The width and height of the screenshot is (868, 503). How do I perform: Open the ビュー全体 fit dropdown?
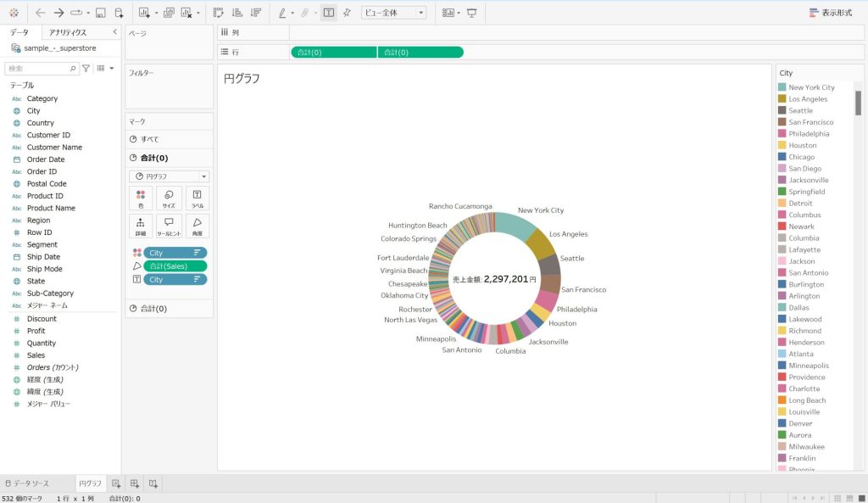click(x=393, y=13)
